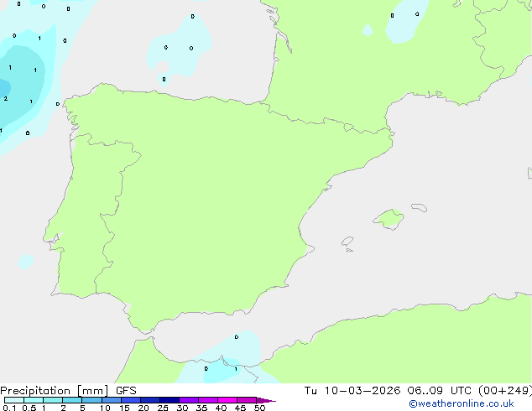Click the 15–20 mm legend swatch

131,400
